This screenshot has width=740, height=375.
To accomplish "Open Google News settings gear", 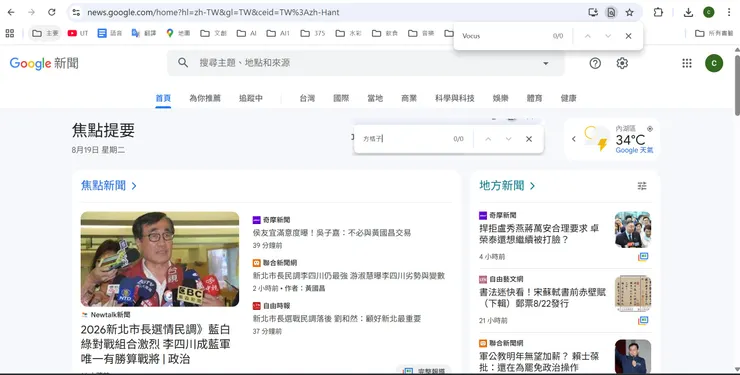I will 622,63.
